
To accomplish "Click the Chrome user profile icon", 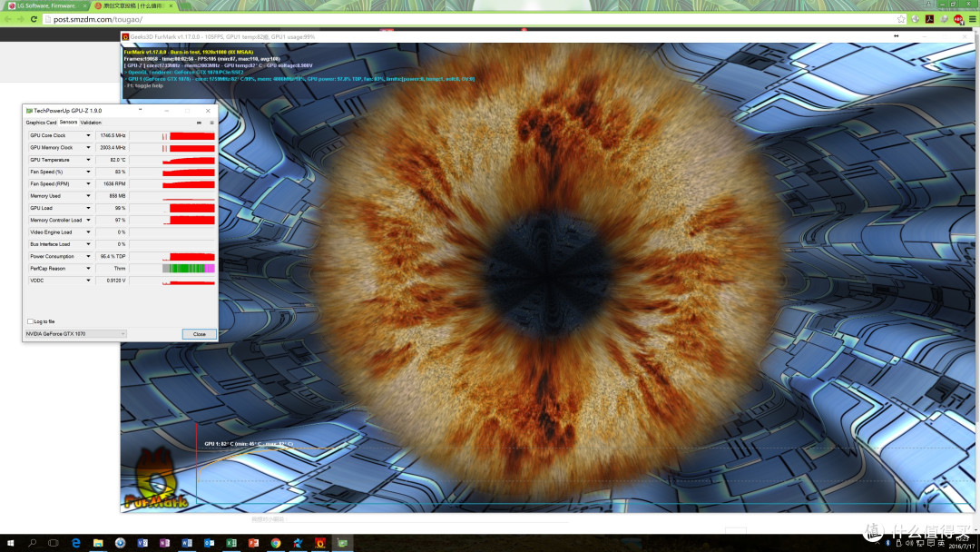I will coord(929,4).
